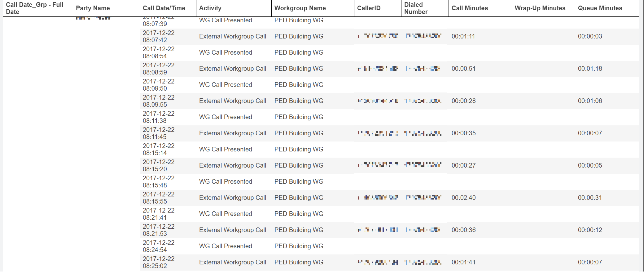The height and width of the screenshot is (274, 644).
Task: Click the 00:01:41 call minutes value
Action: tap(463, 262)
